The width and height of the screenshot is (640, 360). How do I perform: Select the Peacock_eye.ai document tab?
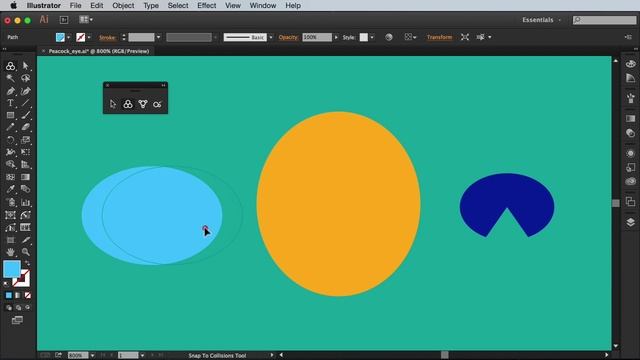98,51
